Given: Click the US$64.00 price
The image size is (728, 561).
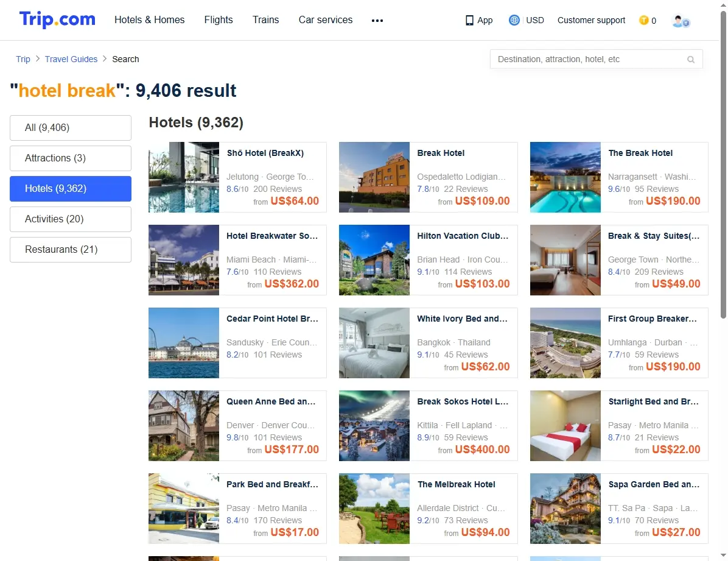Looking at the screenshot, I should (x=295, y=201).
